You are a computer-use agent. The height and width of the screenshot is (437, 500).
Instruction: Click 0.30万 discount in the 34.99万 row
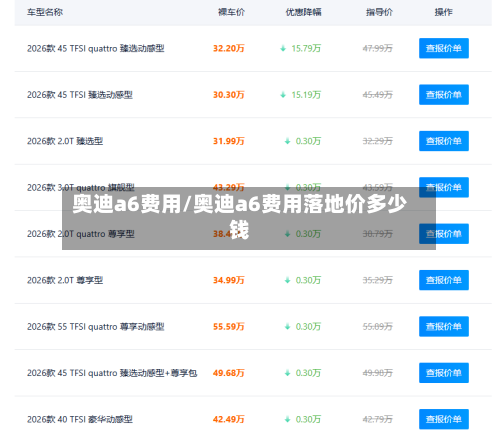308,280
